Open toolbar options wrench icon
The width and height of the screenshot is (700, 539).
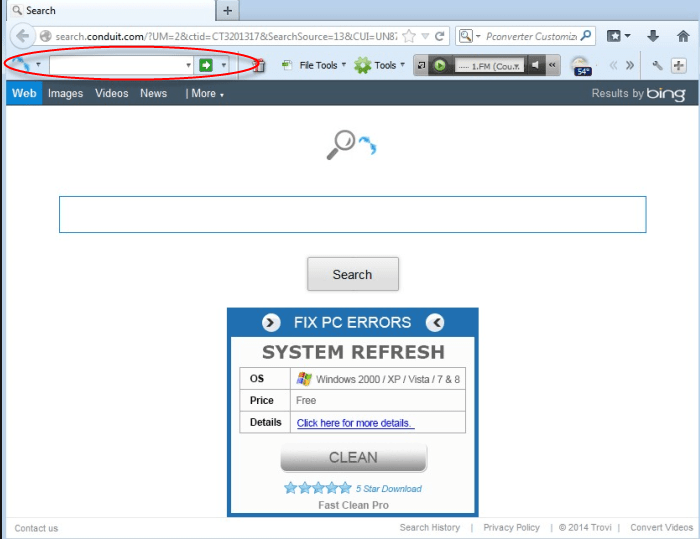pos(657,66)
